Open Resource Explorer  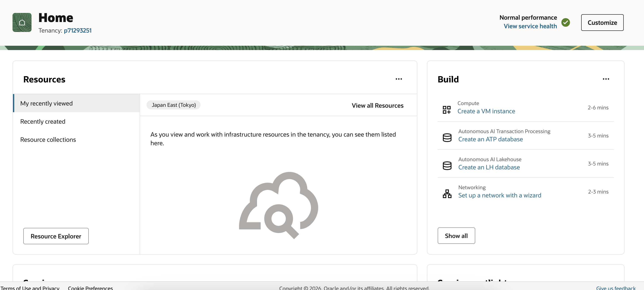(56, 236)
